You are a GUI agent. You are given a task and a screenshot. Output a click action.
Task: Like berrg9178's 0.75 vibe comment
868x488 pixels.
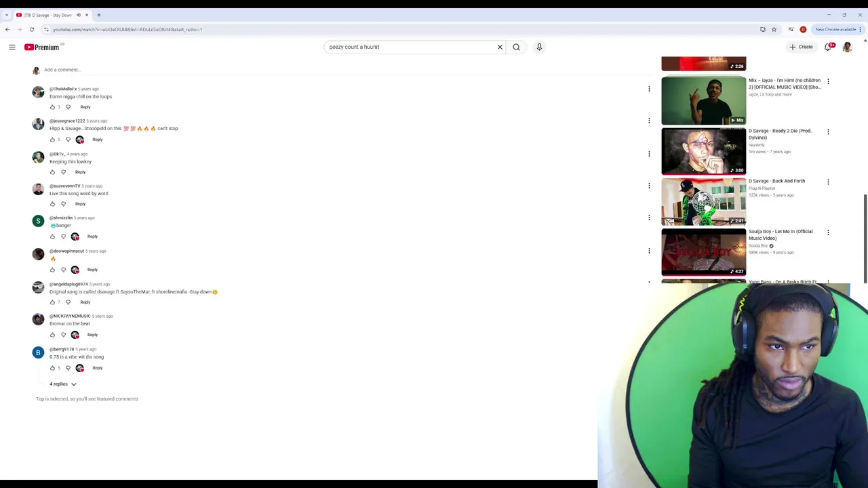[x=52, y=368]
